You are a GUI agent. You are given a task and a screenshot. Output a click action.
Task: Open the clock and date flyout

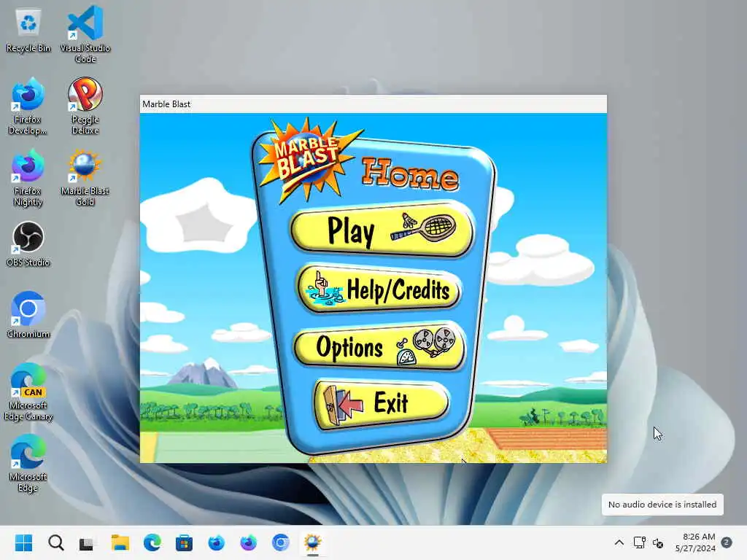[x=695, y=542]
